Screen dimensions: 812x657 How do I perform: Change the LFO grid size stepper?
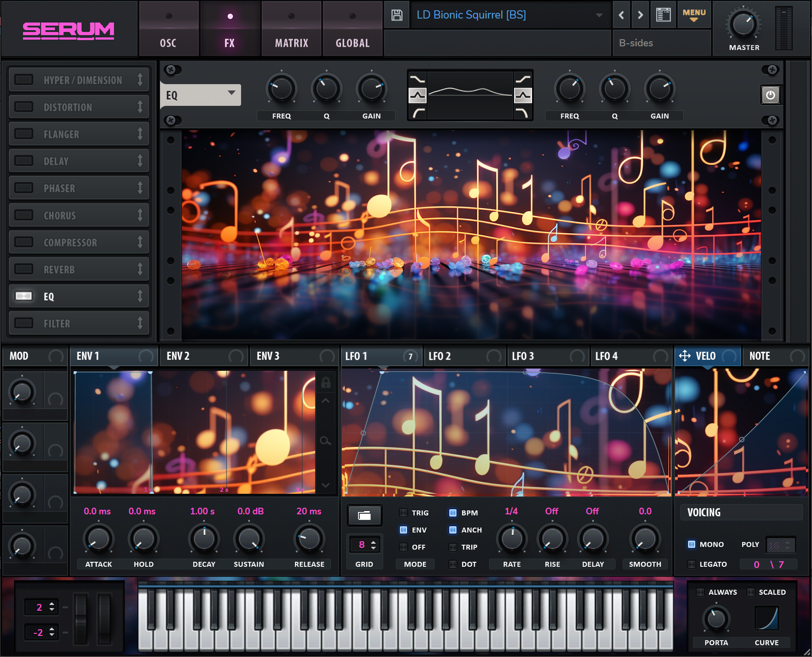coord(373,545)
